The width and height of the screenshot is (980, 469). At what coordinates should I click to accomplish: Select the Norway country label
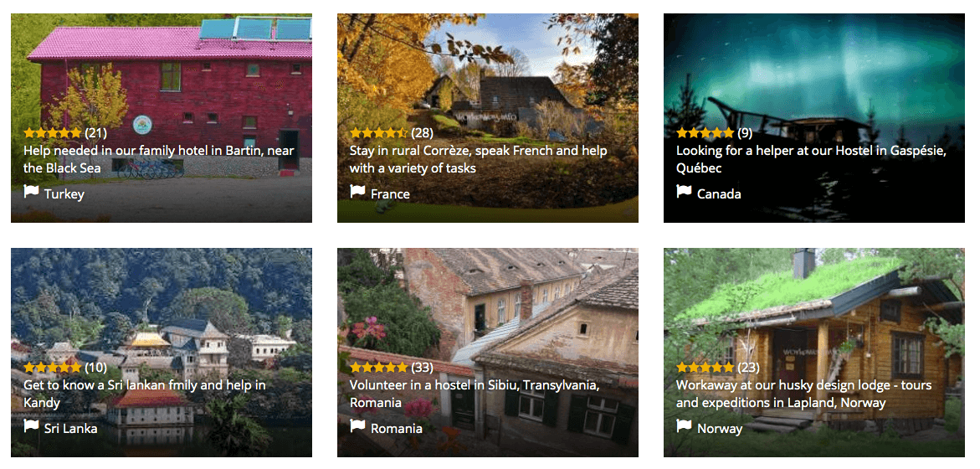[720, 429]
